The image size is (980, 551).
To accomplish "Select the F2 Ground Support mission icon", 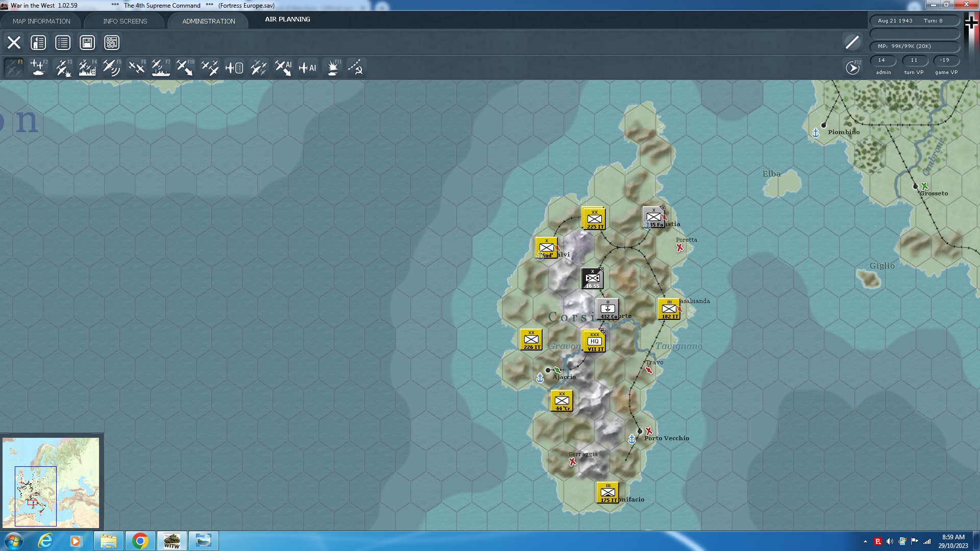I will (38, 67).
